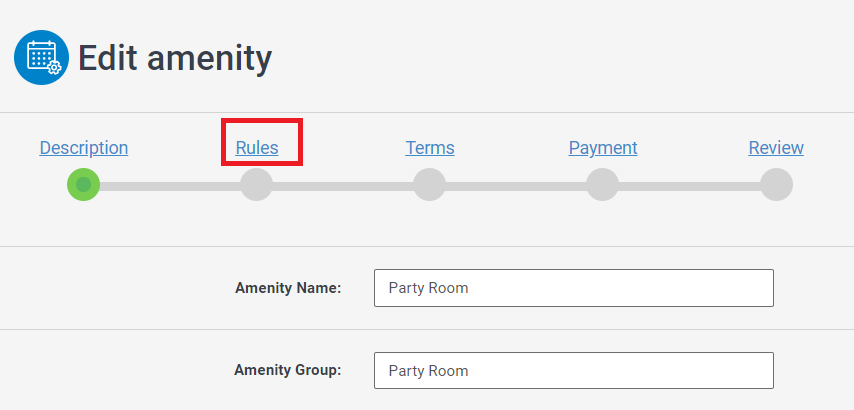Viewport: 854px width, 410px height.
Task: Click the gray circle under Payment
Action: (x=603, y=185)
